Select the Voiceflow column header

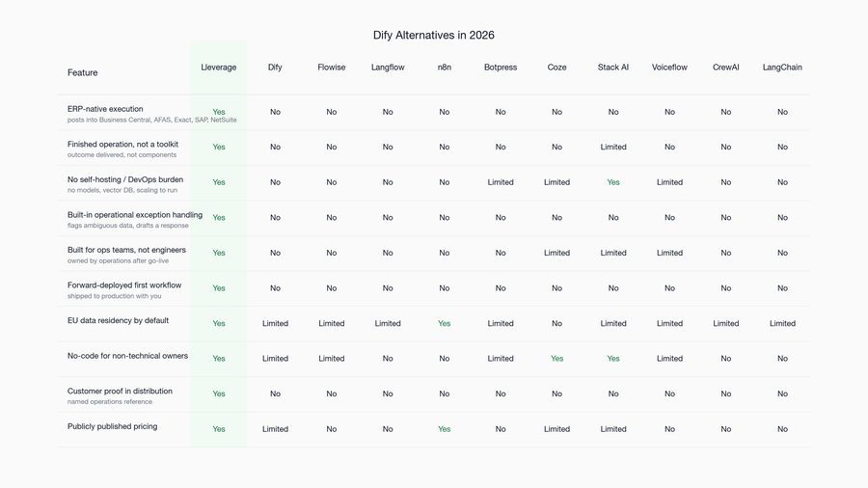(x=669, y=67)
